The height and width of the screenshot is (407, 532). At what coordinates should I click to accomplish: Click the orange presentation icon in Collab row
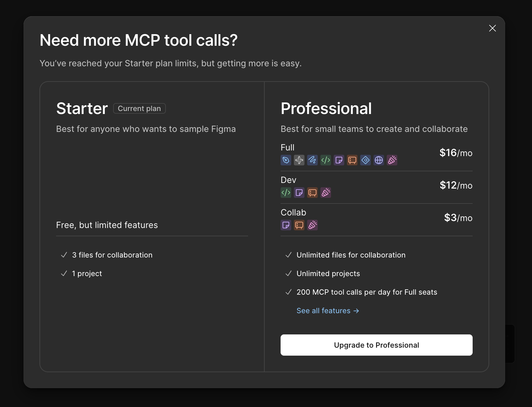pyautogui.click(x=299, y=225)
